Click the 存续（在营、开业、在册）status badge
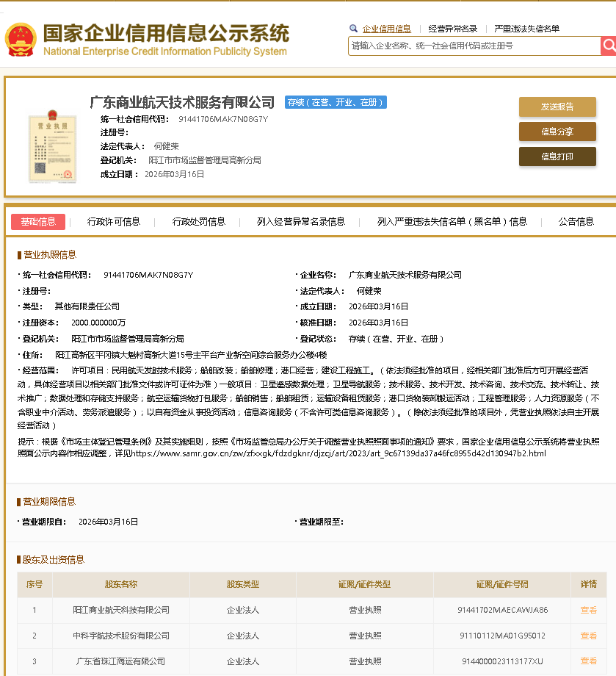The image size is (616, 676). [x=336, y=102]
